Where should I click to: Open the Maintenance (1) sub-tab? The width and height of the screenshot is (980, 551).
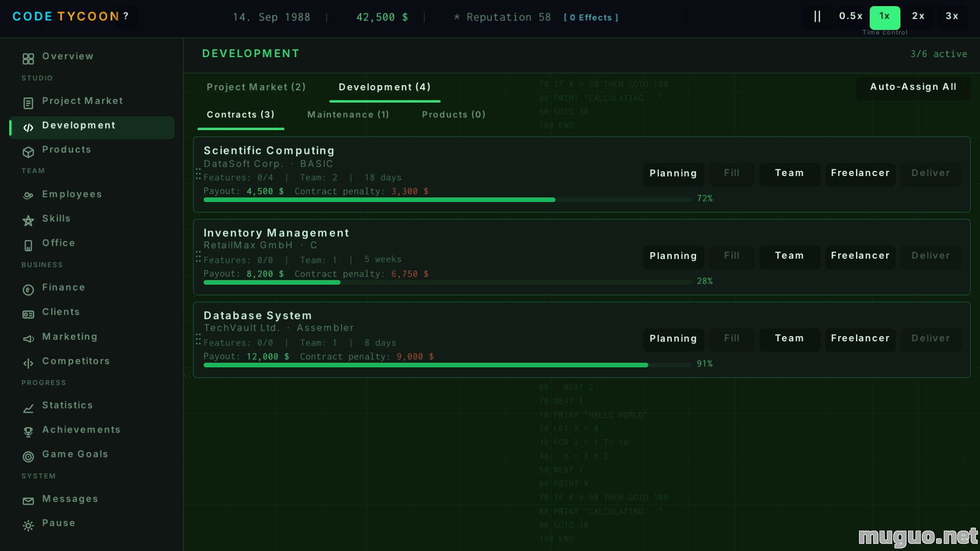pyautogui.click(x=348, y=115)
